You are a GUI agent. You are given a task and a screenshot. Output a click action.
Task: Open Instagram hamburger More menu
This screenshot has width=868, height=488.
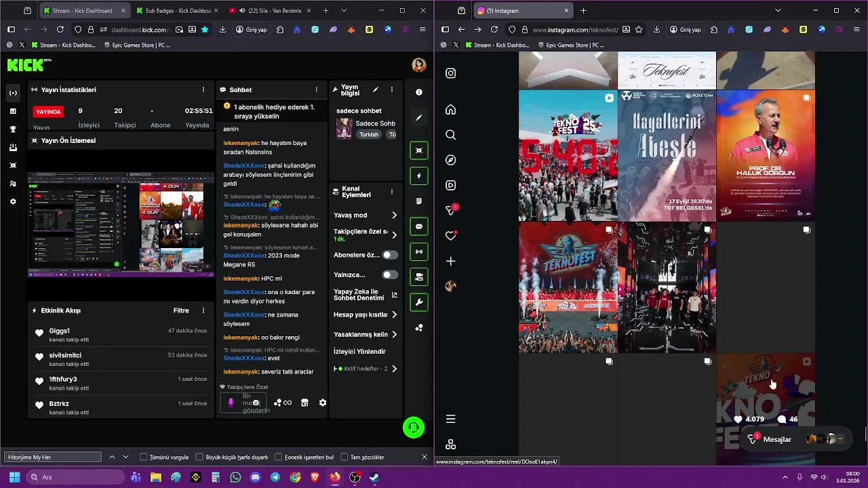point(450,419)
